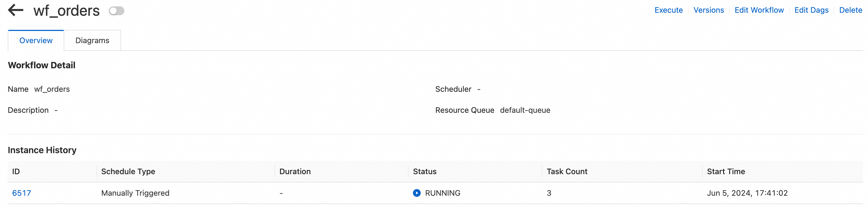Switch to the Diagrams tab
The width and height of the screenshot is (868, 209).
(92, 40)
